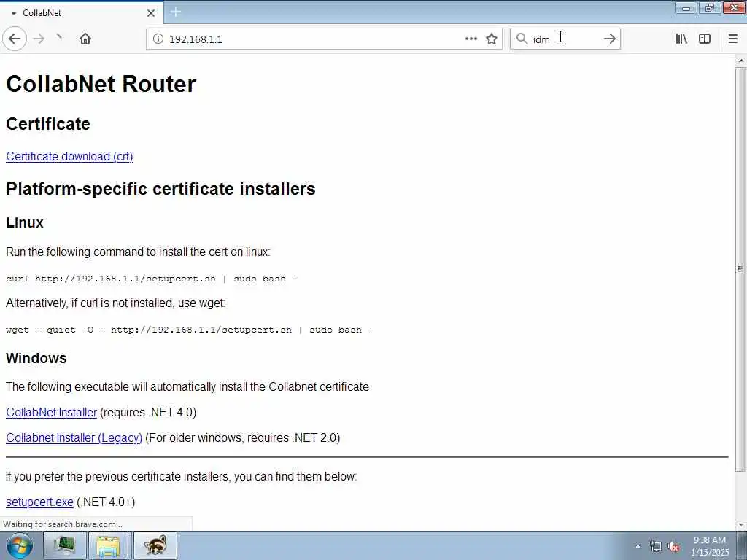This screenshot has height=560, width=747.
Task: Submit the idm search with arrow
Action: point(609,39)
